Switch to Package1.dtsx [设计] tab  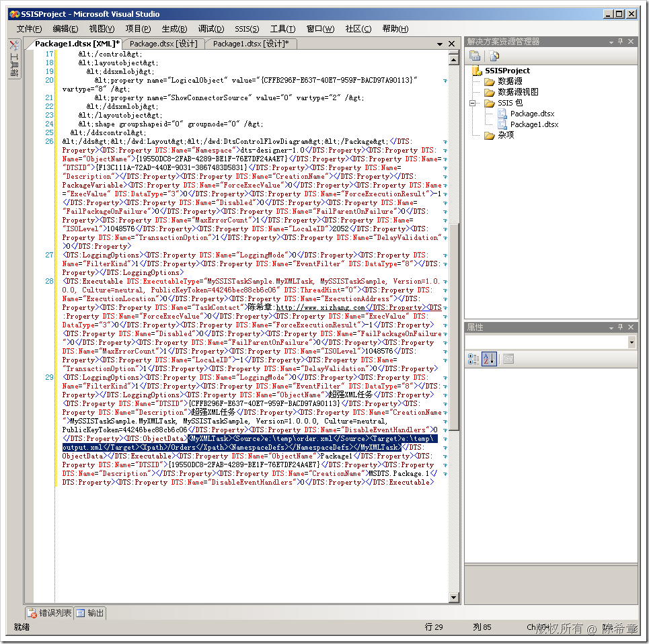[x=251, y=44]
